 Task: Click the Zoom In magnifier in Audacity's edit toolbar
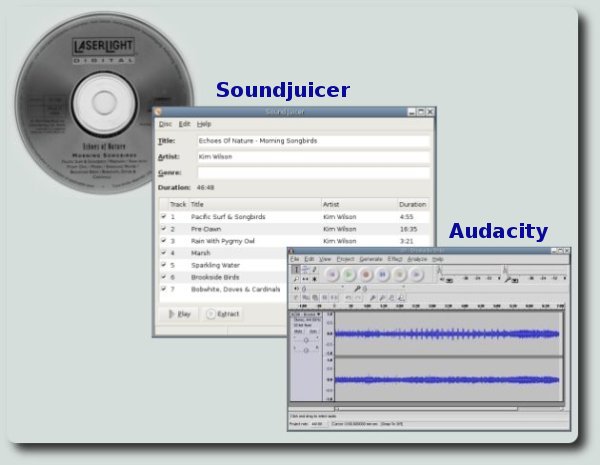click(373, 298)
